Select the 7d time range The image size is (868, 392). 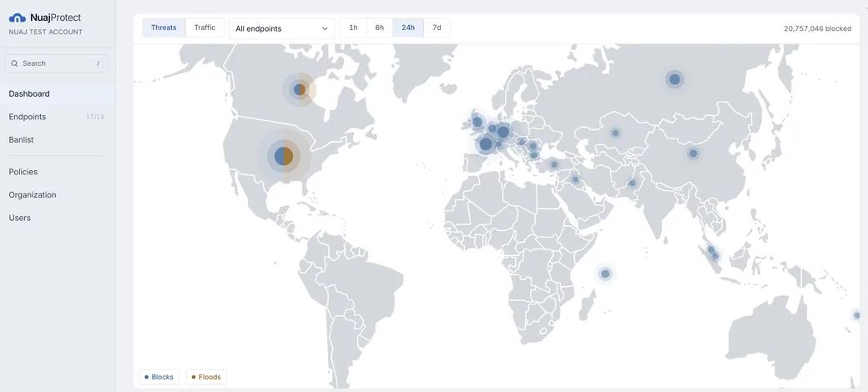point(437,28)
